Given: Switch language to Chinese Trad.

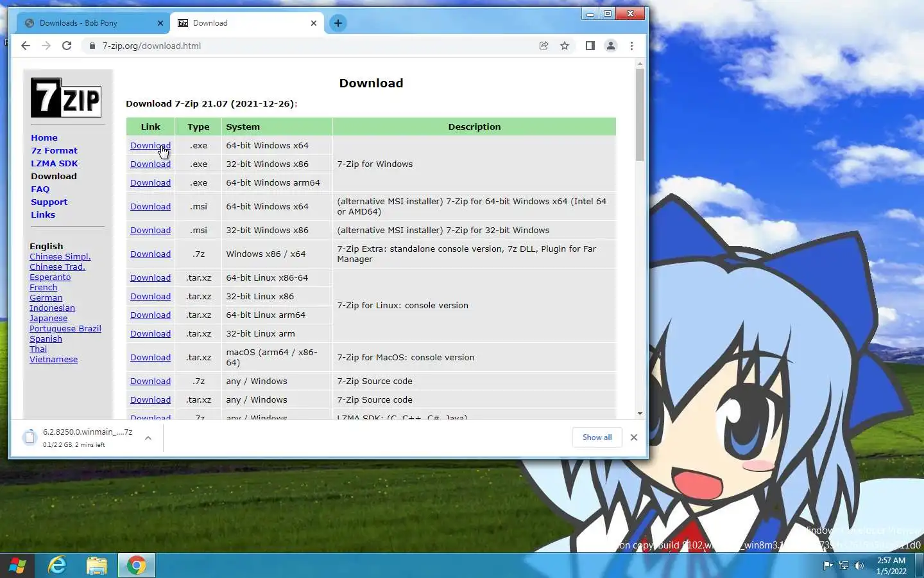Looking at the screenshot, I should [57, 267].
